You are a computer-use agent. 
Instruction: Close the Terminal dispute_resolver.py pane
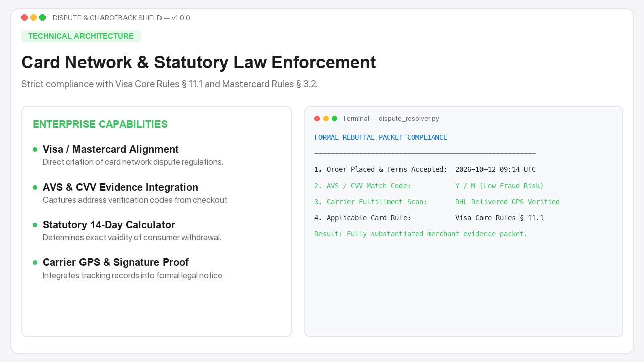(317, 119)
